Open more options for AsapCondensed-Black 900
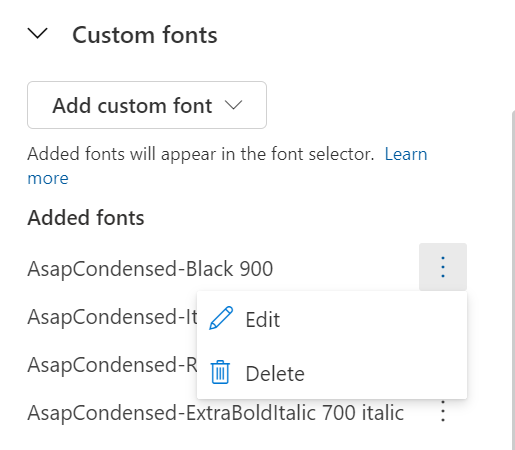The image size is (515, 450). [443, 267]
